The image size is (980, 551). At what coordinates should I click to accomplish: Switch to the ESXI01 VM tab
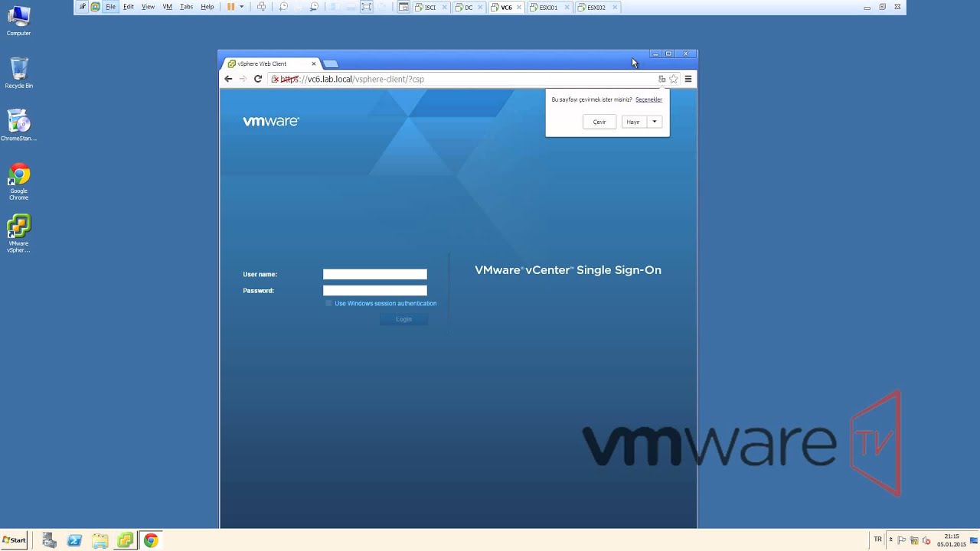[x=548, y=8]
